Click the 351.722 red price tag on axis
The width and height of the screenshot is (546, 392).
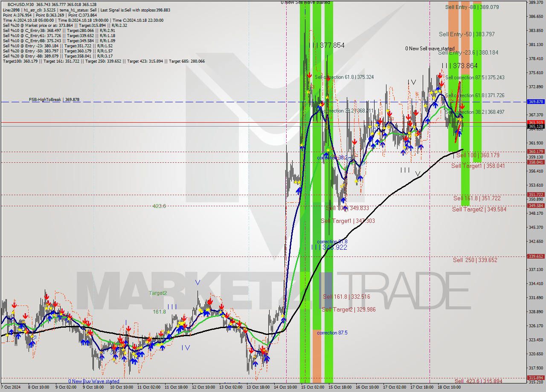(x=536, y=195)
